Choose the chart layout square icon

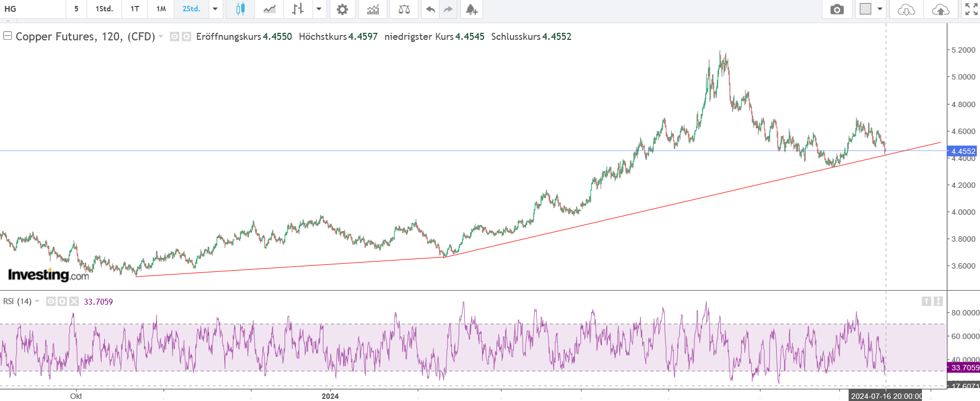point(865,9)
